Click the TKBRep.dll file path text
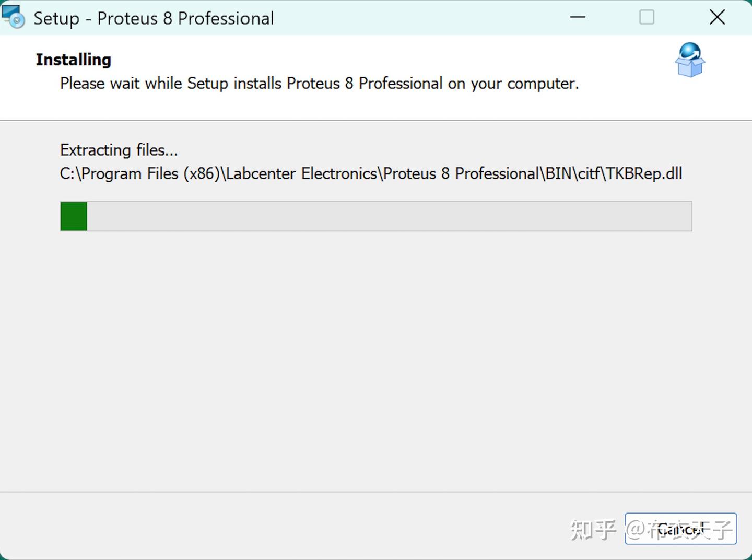The width and height of the screenshot is (752, 560). pyautogui.click(x=371, y=173)
